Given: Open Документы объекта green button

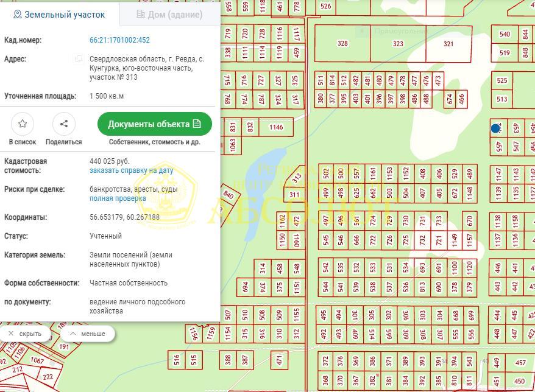Looking at the screenshot, I should [155, 124].
